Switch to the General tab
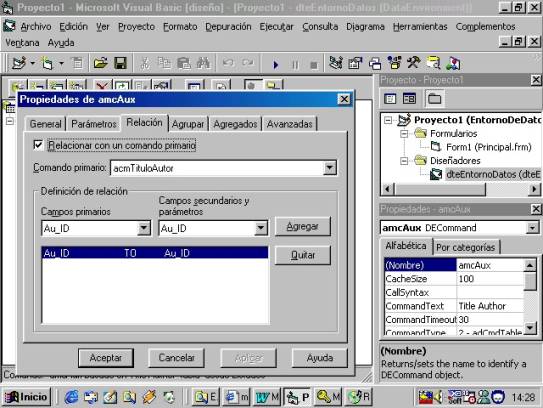This screenshot has height=408, width=543. tap(45, 124)
